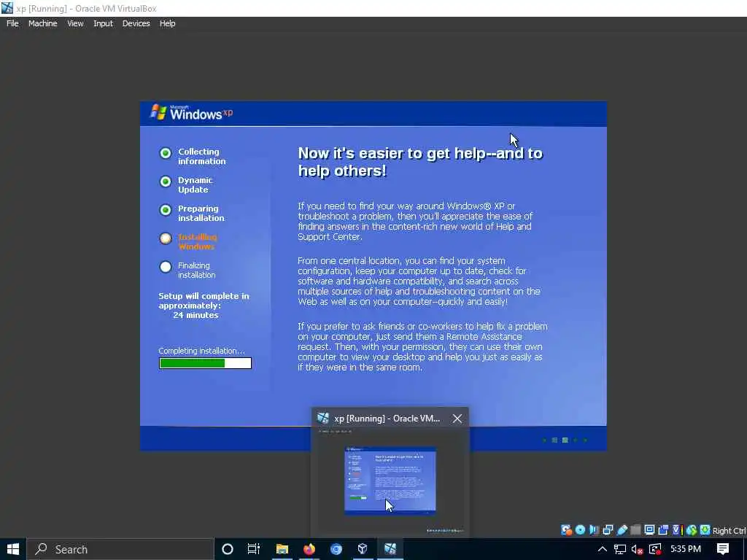Click the hard disk activity indicator icon

(x=566, y=530)
